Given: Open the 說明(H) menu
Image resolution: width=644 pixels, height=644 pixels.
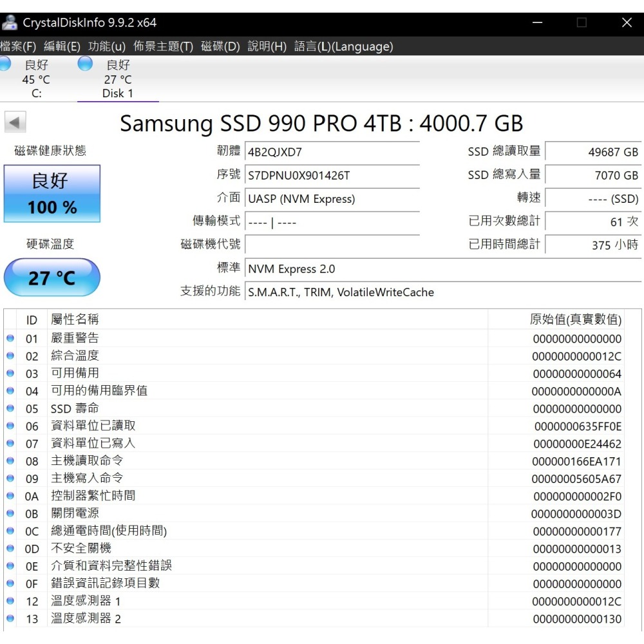Looking at the screenshot, I should pyautogui.click(x=267, y=46).
